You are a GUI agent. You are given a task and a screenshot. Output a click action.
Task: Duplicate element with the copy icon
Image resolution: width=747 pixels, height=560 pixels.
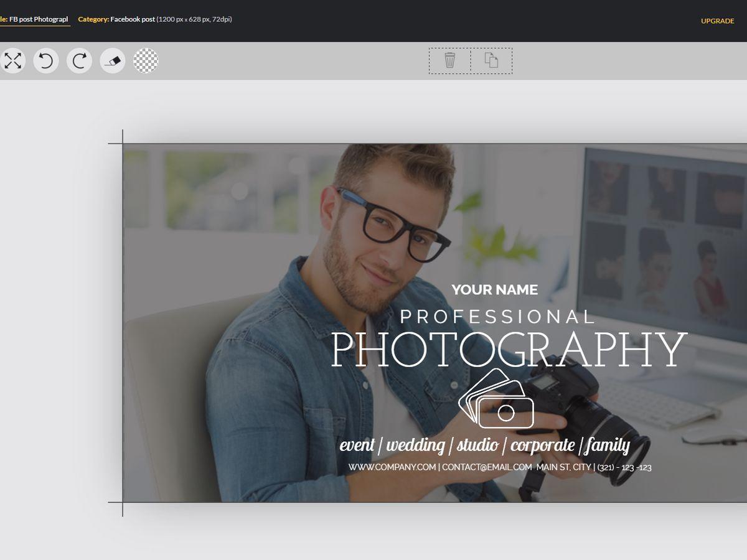pyautogui.click(x=491, y=60)
